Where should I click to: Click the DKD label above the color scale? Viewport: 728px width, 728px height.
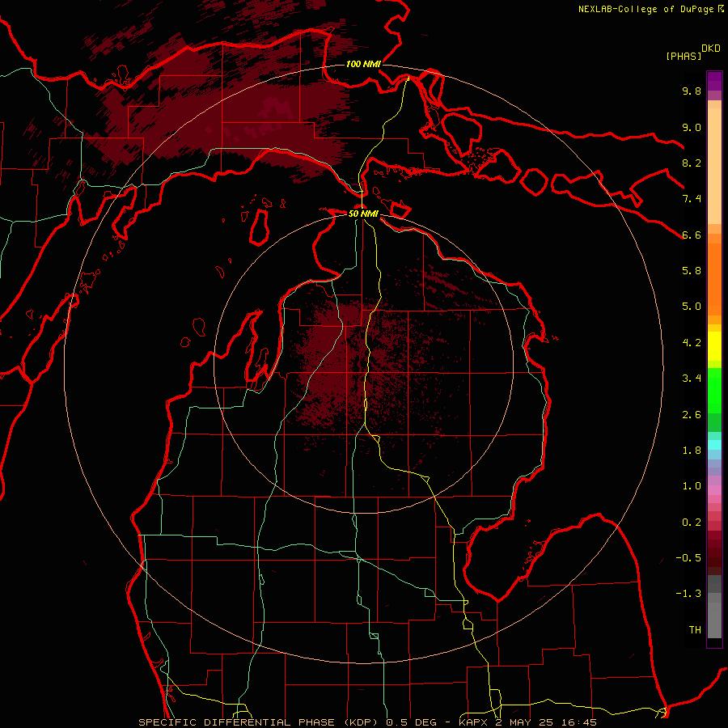point(711,49)
